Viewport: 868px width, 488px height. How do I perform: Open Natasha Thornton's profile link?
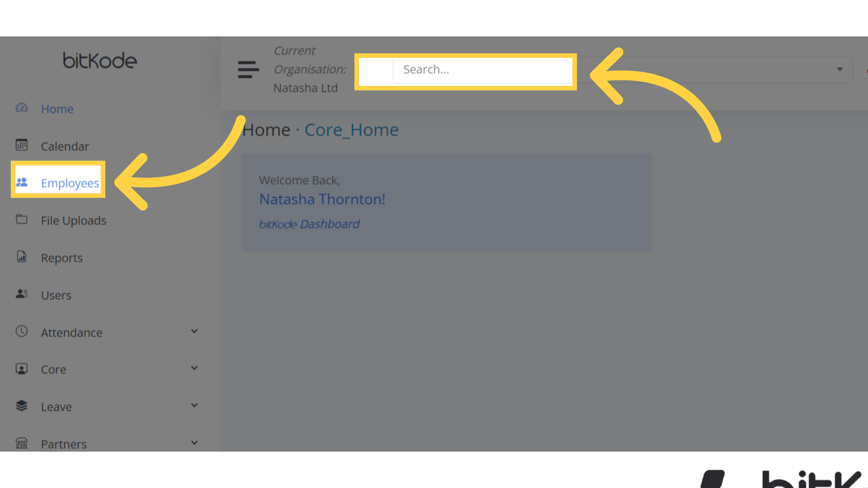pyautogui.click(x=322, y=199)
